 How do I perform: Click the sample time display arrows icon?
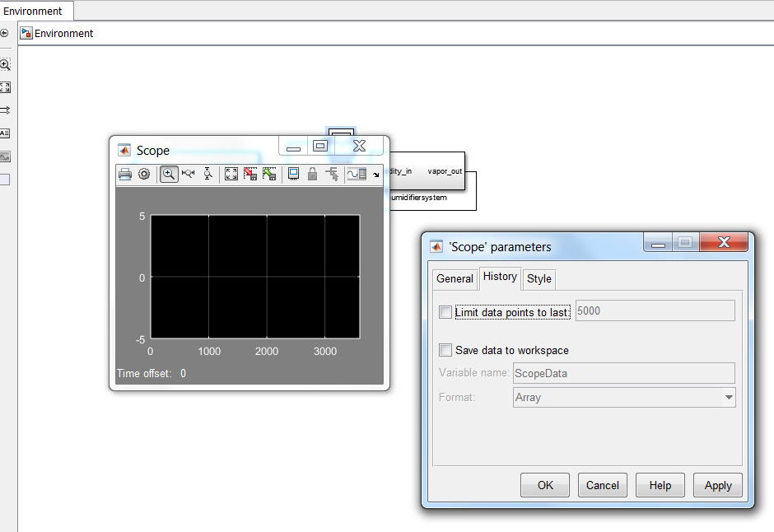tap(5, 110)
